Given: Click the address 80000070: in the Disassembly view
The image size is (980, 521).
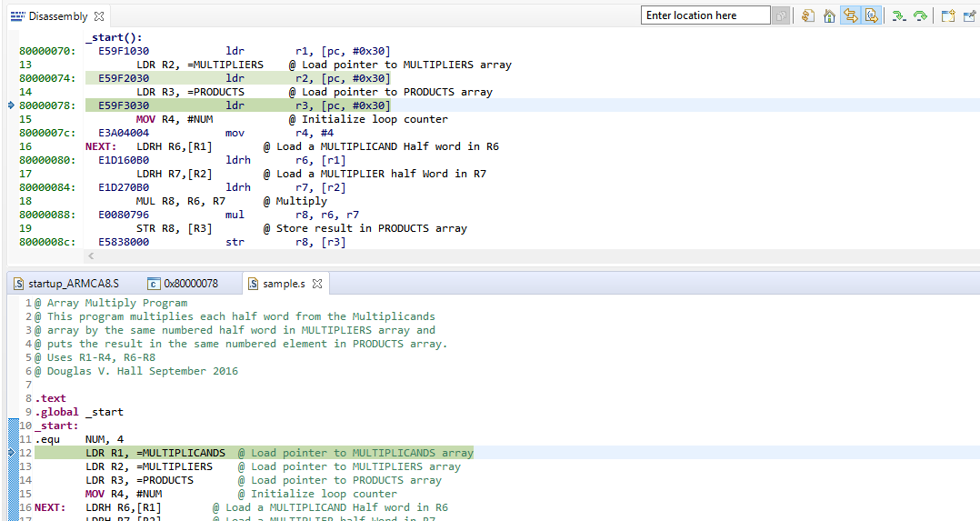Looking at the screenshot, I should (x=47, y=51).
